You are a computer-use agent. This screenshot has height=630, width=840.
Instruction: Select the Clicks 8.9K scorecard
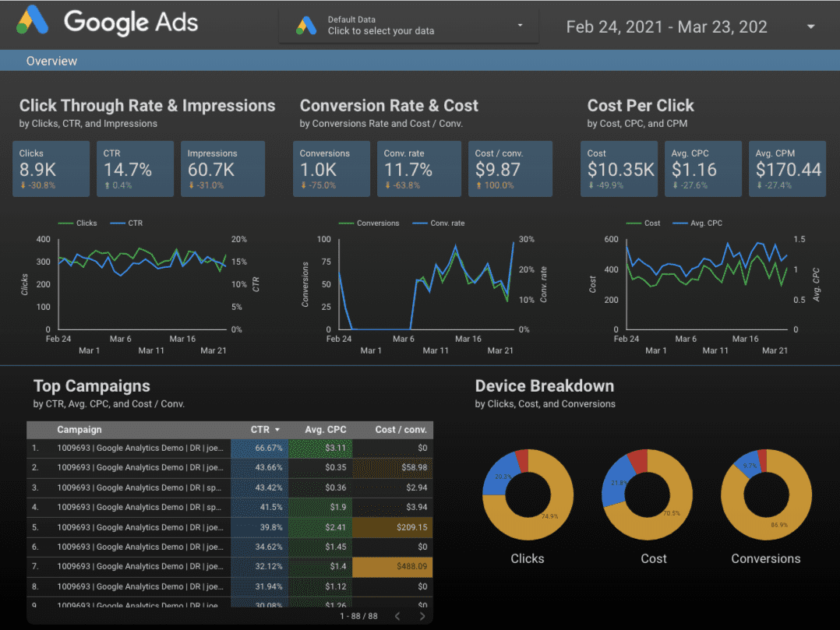point(51,169)
